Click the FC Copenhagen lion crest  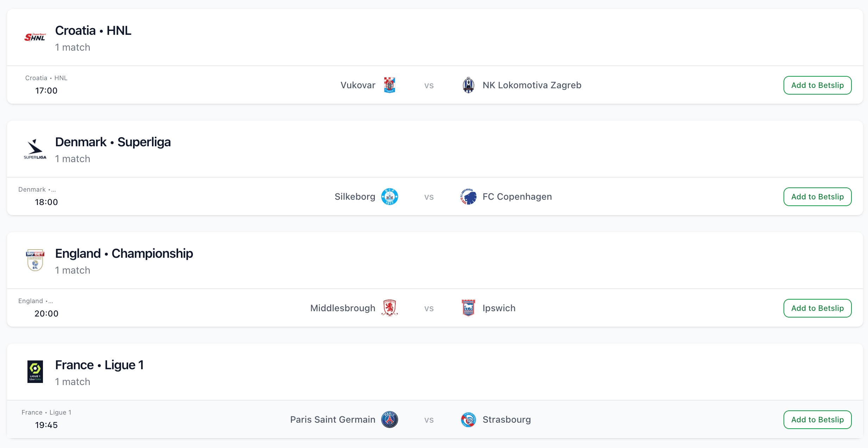click(x=468, y=197)
